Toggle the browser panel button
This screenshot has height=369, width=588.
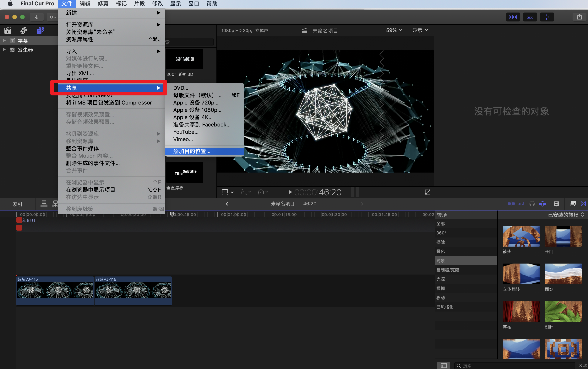tap(513, 17)
